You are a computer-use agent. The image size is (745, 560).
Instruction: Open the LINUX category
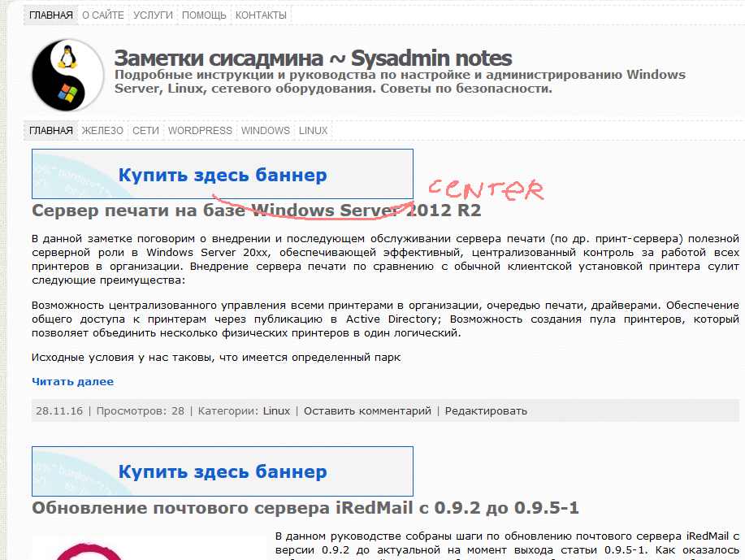point(313,131)
